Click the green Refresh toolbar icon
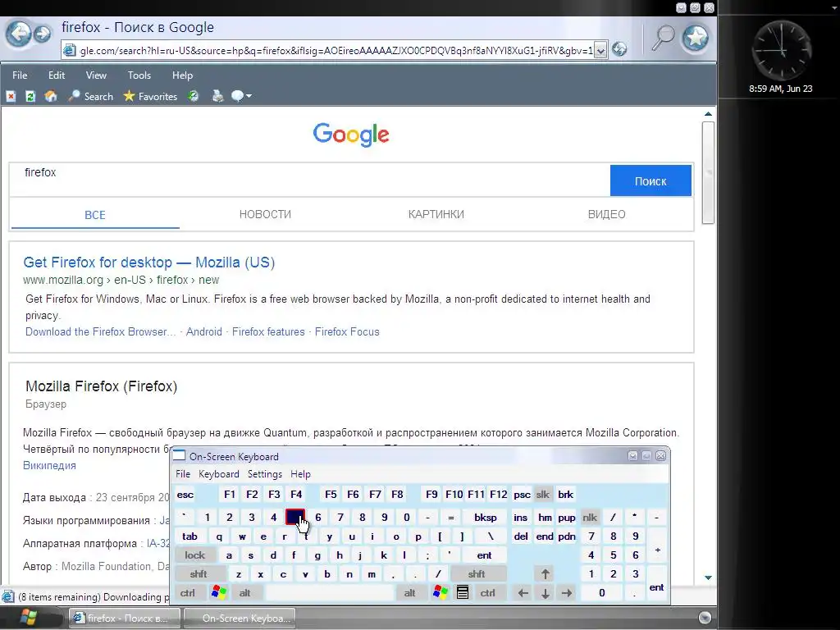 30,97
